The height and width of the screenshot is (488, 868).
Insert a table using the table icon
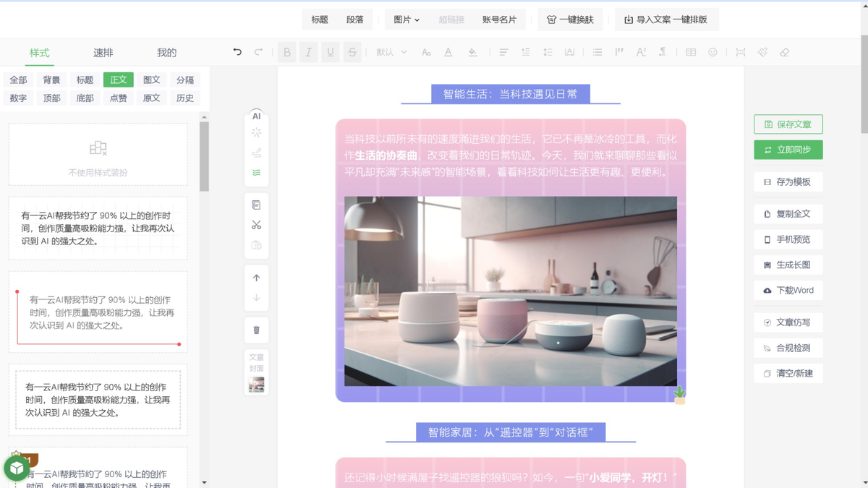(691, 52)
